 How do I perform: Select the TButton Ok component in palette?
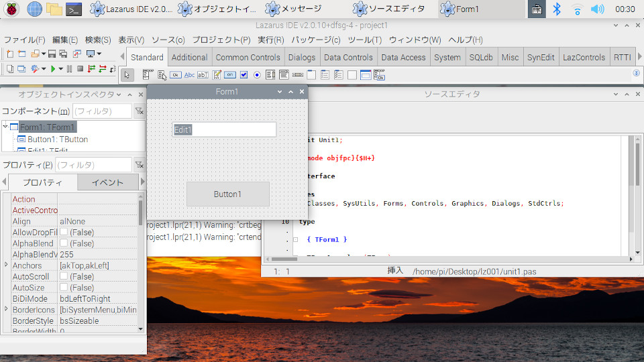(x=175, y=75)
